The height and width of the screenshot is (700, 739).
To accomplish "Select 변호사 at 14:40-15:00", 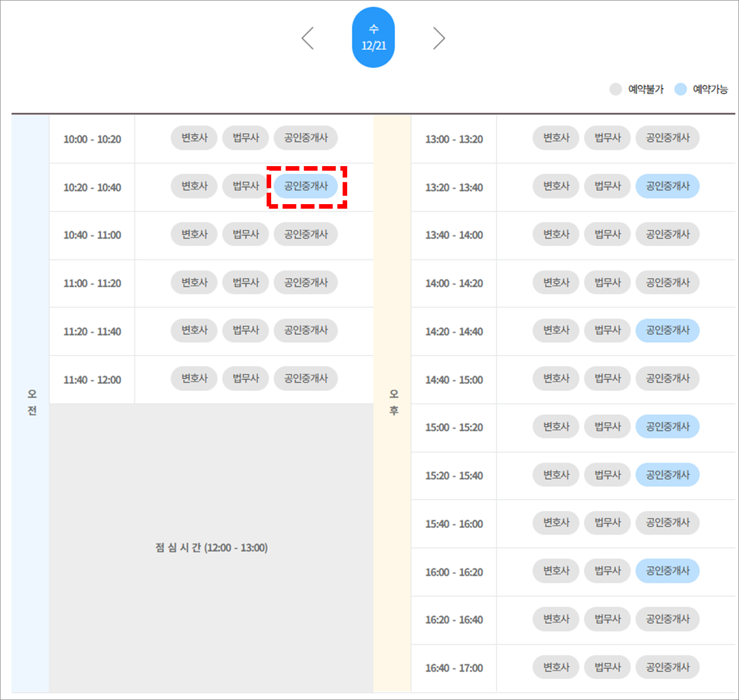I will pos(556,378).
